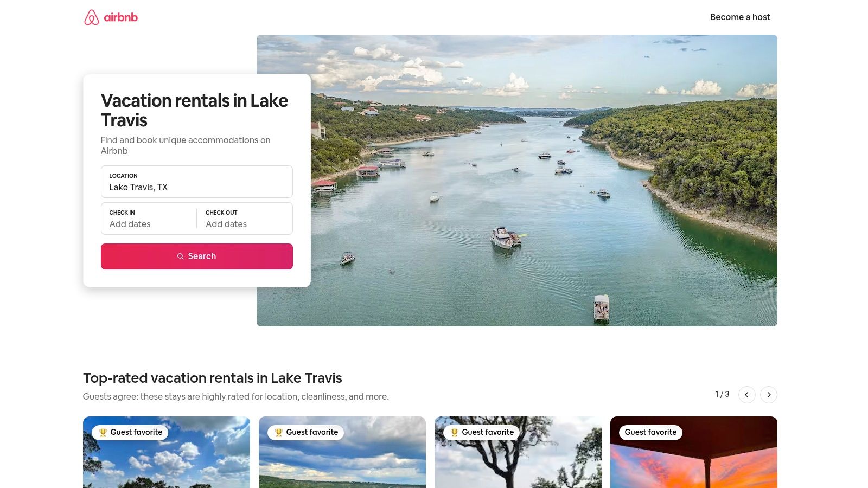Viewport: 868px width, 488px height.
Task: Click trophy icon on second Guest favorite badge
Action: [278, 432]
